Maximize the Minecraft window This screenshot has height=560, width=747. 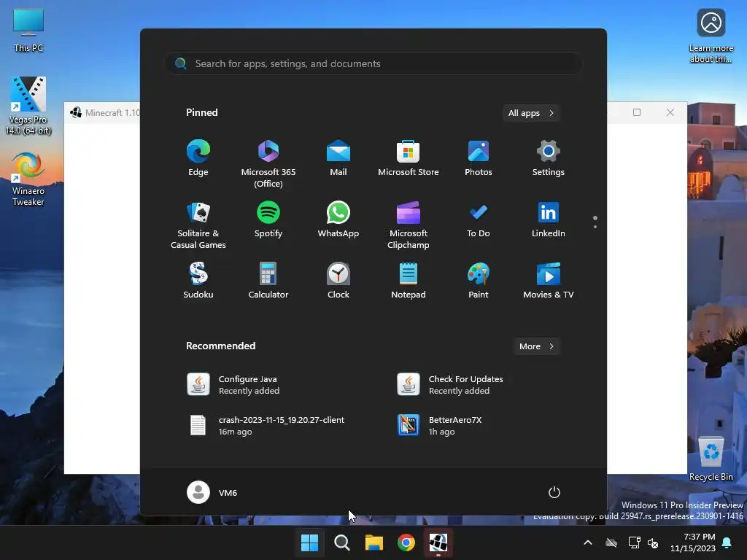click(x=636, y=112)
